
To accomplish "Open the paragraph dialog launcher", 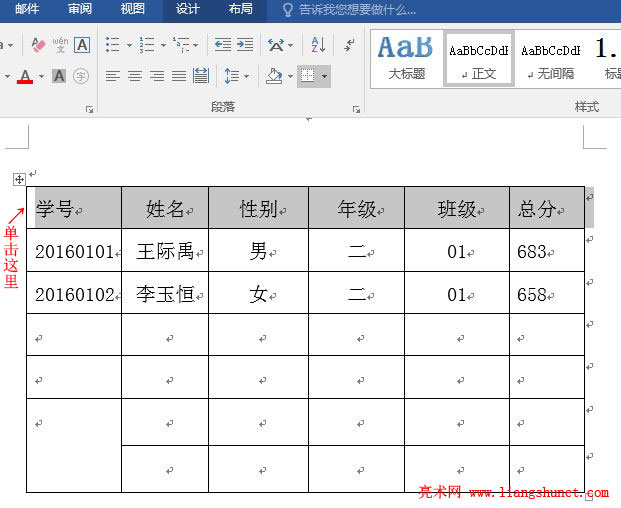I will coord(356,110).
